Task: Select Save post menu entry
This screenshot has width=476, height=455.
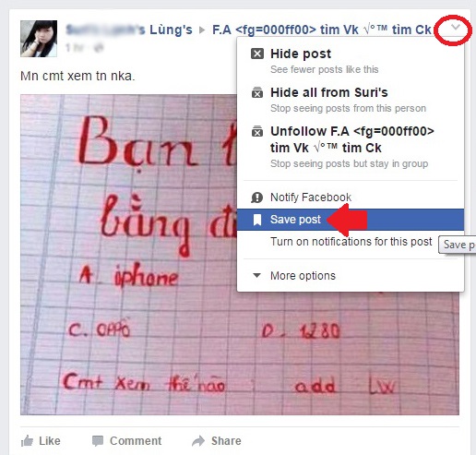Action: pos(351,220)
